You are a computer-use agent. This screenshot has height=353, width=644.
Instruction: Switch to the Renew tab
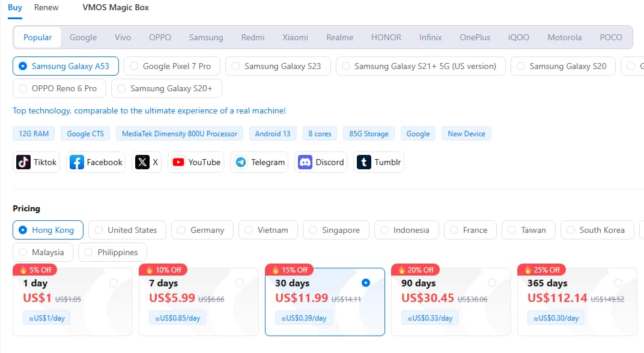[x=46, y=7]
